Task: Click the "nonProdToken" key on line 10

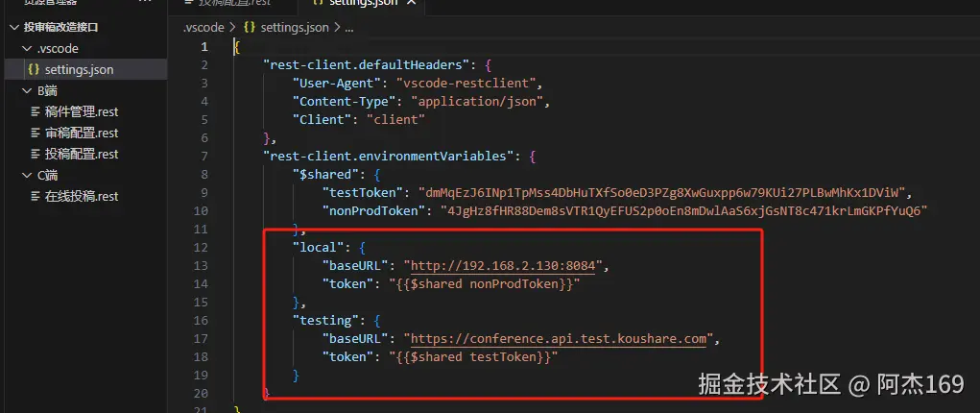Action: point(375,211)
